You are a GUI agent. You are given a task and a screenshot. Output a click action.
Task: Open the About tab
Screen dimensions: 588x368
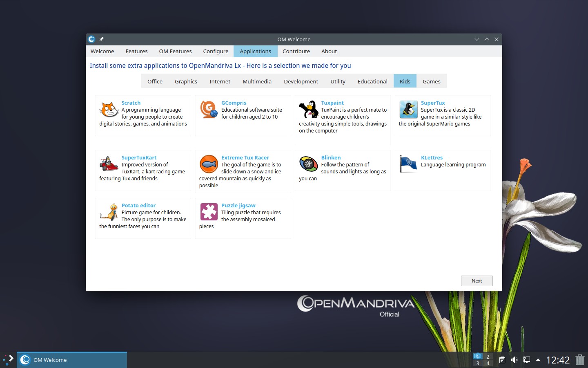click(329, 51)
